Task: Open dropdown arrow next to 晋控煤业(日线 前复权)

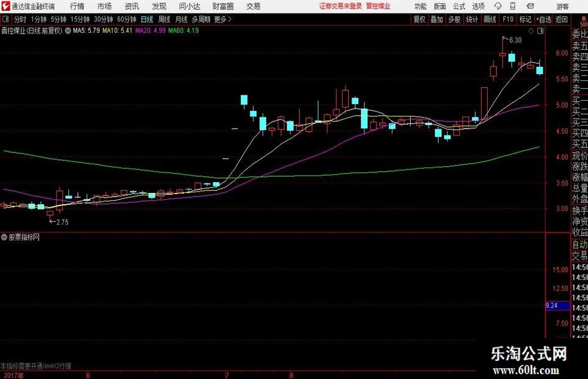Action: 68,30
